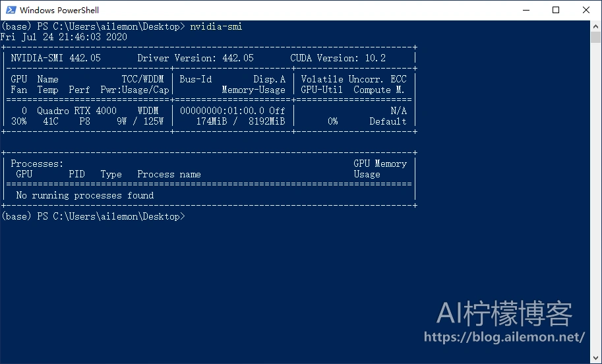Image resolution: width=602 pixels, height=364 pixels.
Task: Click the '174MiB' memory usage value
Action: coord(212,121)
